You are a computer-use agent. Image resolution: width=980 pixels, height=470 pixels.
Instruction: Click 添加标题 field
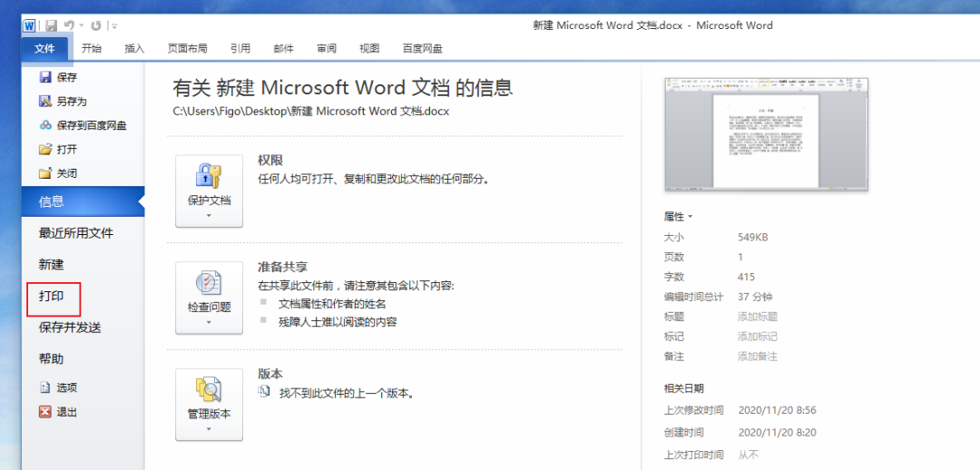pyautogui.click(x=758, y=317)
